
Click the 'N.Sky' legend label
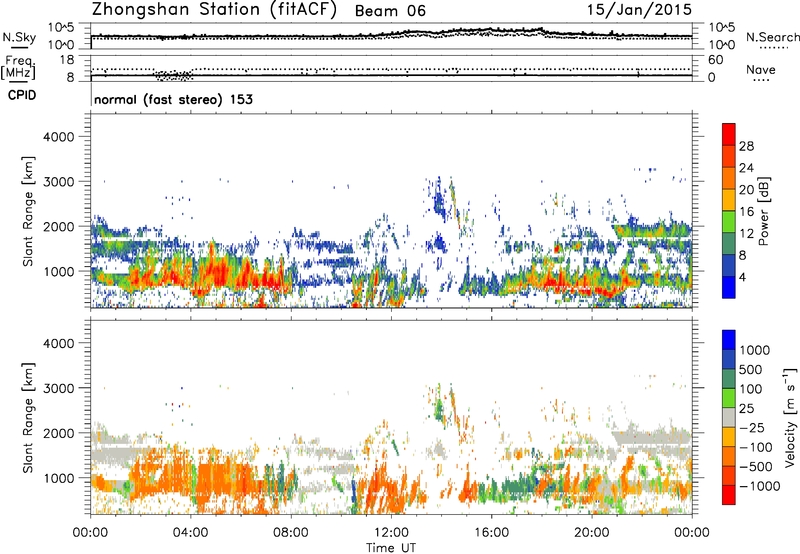coord(19,37)
